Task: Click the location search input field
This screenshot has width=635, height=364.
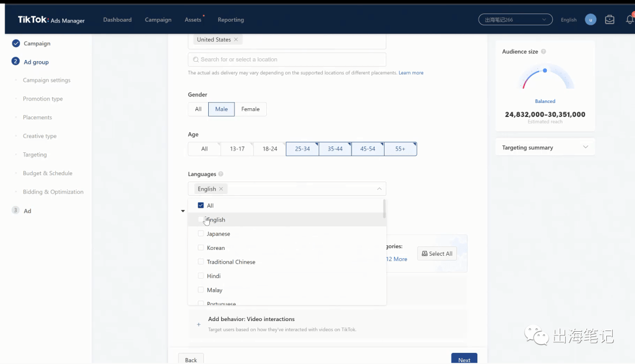Action: pyautogui.click(x=287, y=59)
